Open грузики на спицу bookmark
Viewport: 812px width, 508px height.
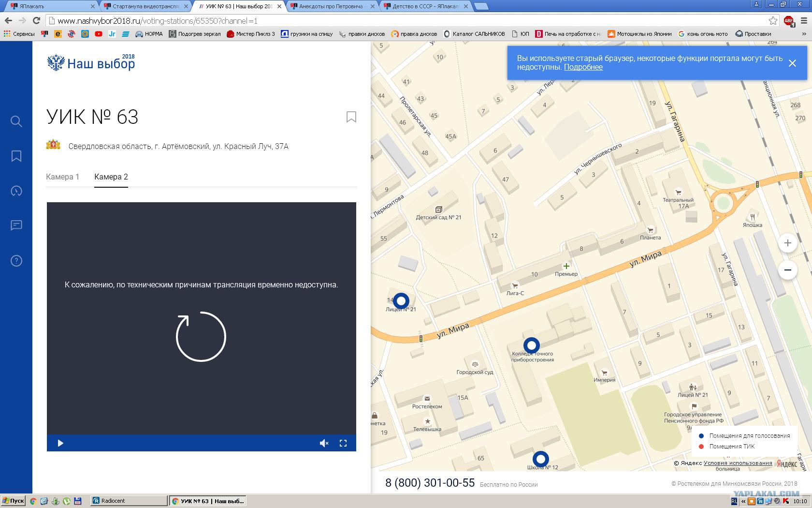tap(307, 34)
